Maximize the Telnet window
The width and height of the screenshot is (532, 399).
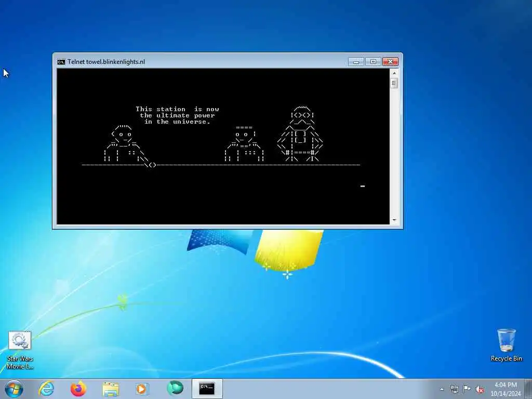373,62
